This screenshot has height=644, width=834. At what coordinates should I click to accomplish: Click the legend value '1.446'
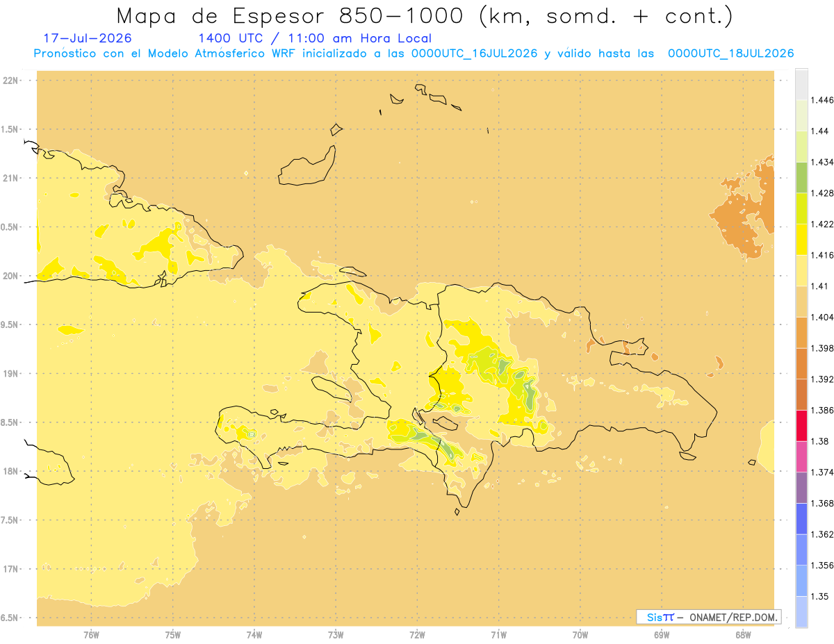pos(822,100)
